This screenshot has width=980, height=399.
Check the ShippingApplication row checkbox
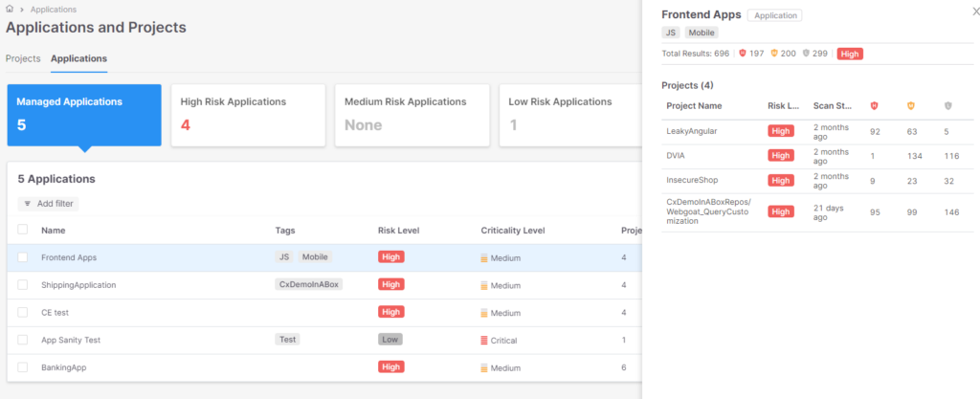tap(23, 285)
